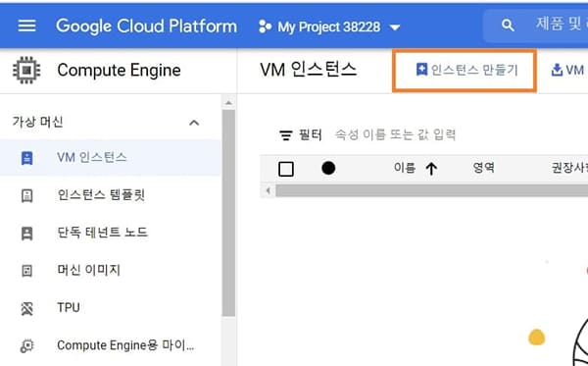Open TPU in sidebar
588x366 pixels.
click(69, 307)
